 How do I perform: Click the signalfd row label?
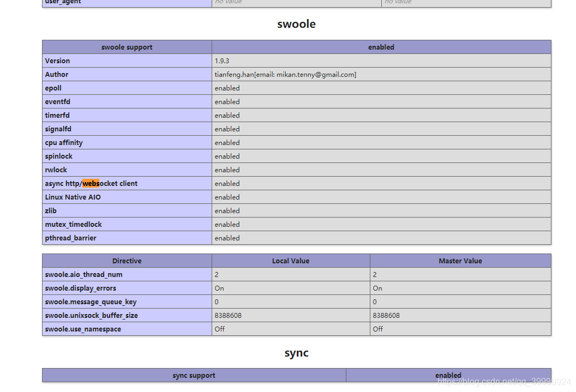point(58,129)
